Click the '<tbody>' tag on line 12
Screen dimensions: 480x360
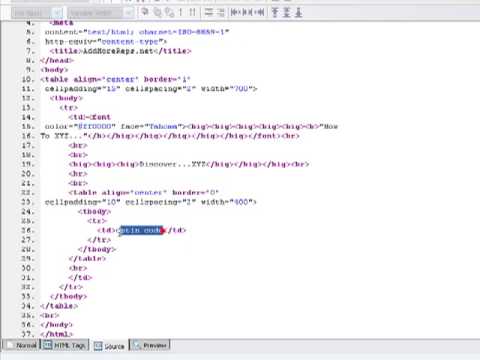[66, 98]
